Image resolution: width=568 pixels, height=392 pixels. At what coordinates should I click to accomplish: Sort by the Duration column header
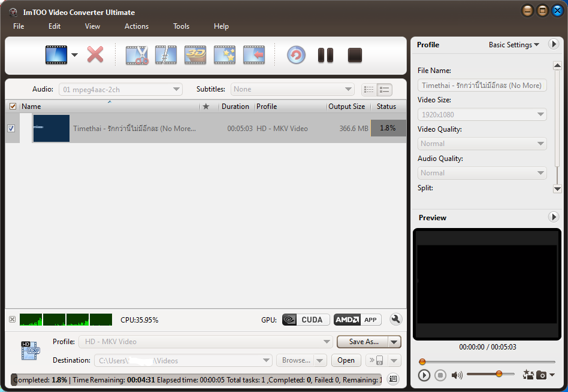click(235, 107)
